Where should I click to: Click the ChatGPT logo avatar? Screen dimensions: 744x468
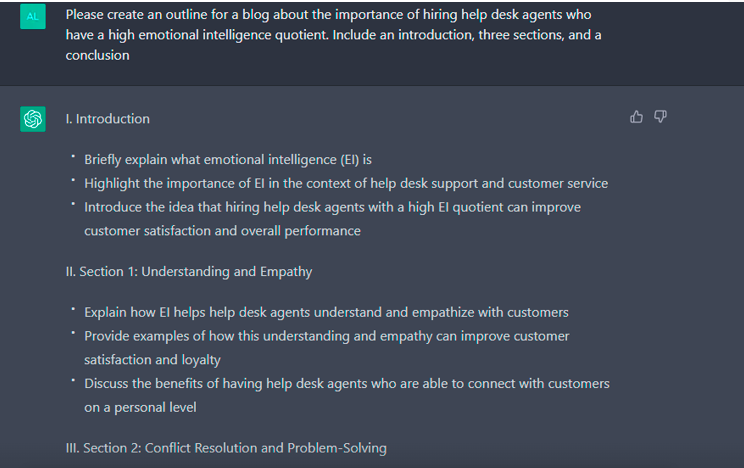pyautogui.click(x=33, y=119)
